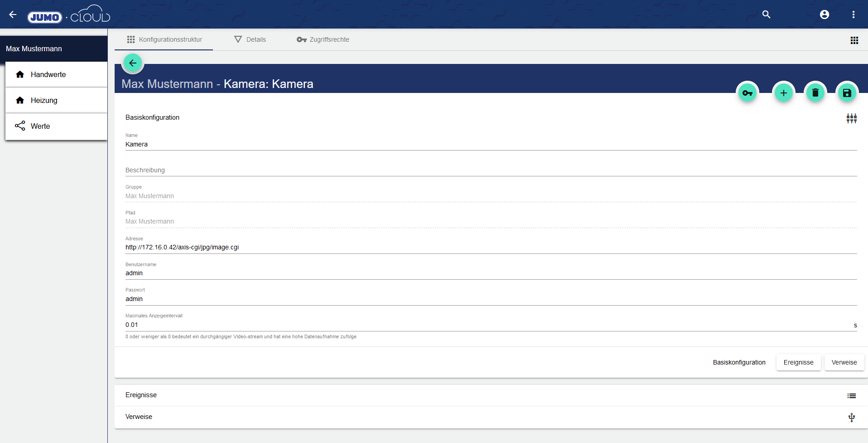Switch to the Details tab
Image resolution: width=868 pixels, height=443 pixels.
[250, 39]
